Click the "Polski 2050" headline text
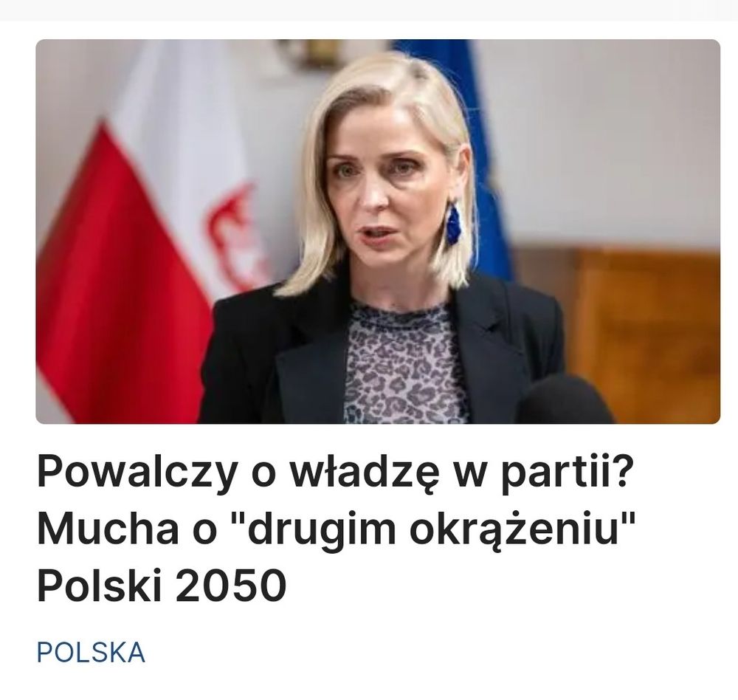738x700 pixels. coord(162,586)
